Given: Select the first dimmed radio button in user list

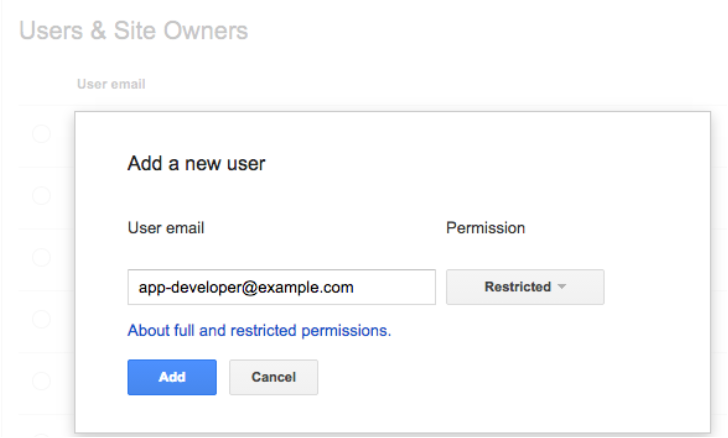Looking at the screenshot, I should [x=41, y=134].
